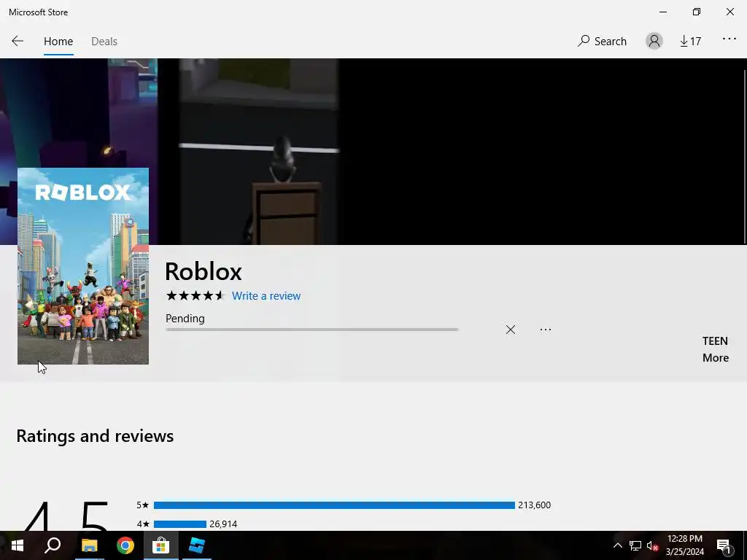
Task: Show hidden system tray icons
Action: [x=617, y=545]
